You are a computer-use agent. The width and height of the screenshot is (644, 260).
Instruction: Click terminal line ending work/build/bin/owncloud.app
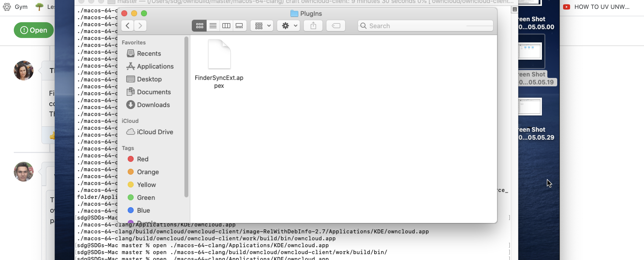(206, 239)
